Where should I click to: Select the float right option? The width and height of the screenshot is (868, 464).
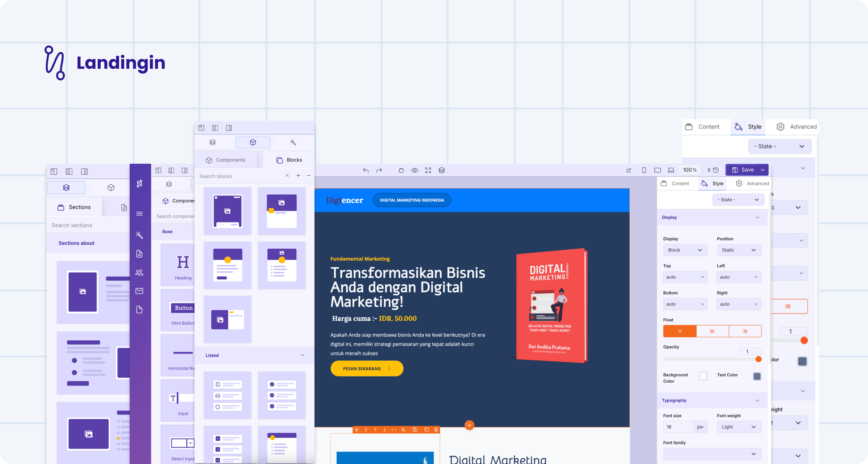point(745,331)
